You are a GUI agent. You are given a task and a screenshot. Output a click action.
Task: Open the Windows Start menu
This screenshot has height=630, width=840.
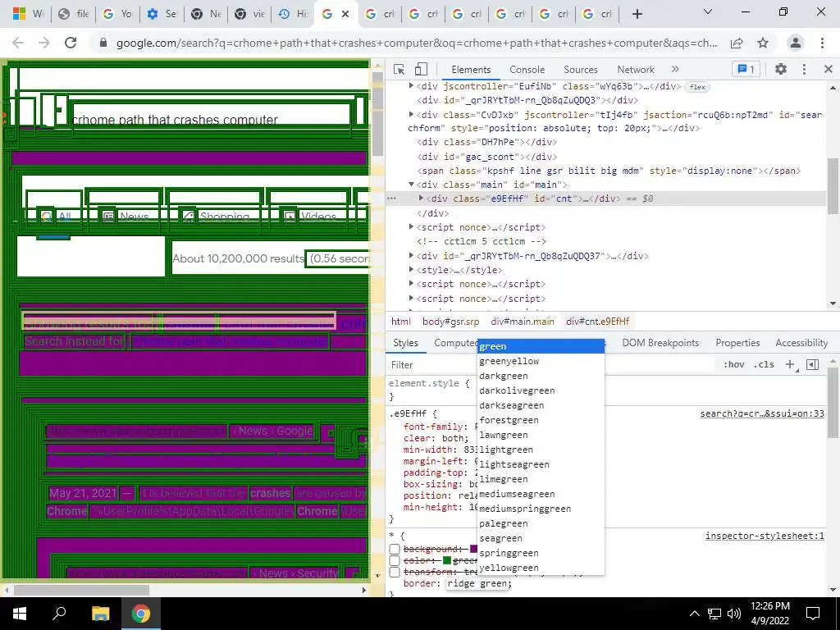(20, 614)
